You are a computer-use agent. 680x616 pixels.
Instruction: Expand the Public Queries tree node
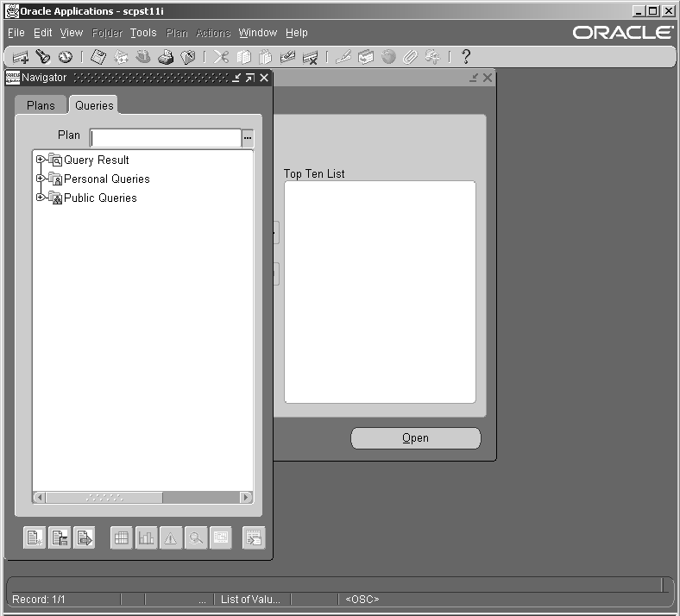click(x=41, y=198)
